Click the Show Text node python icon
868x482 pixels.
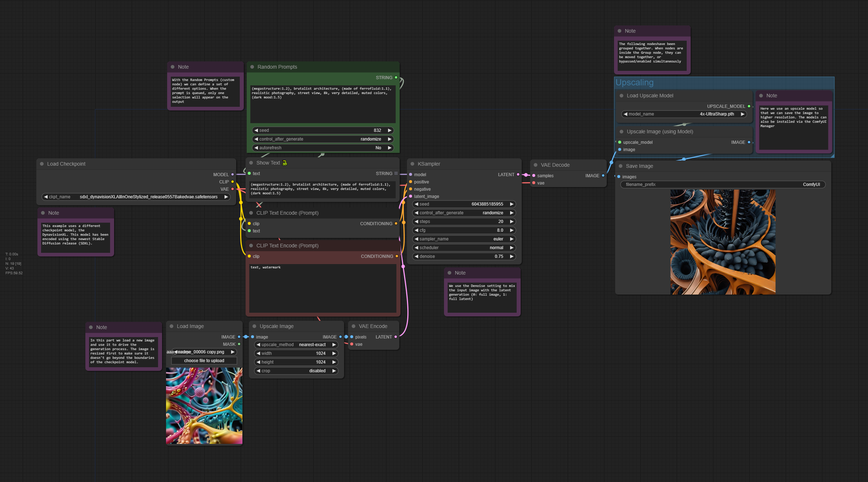coord(285,163)
